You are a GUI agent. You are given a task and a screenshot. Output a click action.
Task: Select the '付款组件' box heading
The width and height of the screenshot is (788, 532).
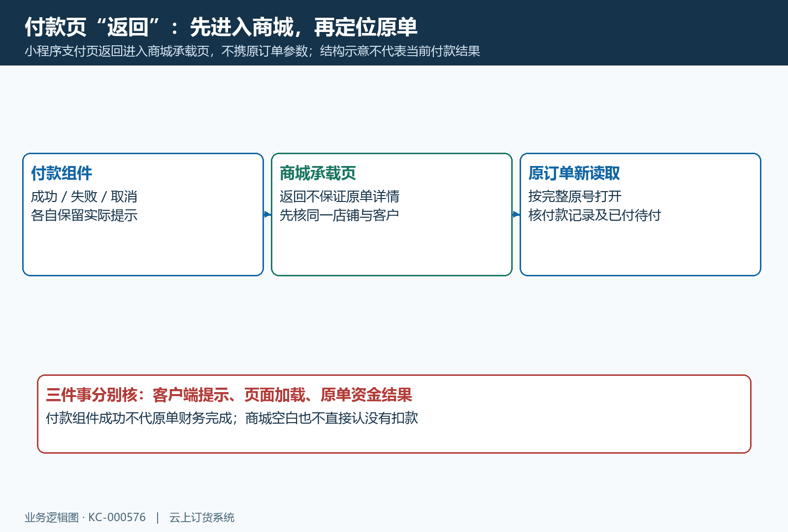tap(62, 173)
